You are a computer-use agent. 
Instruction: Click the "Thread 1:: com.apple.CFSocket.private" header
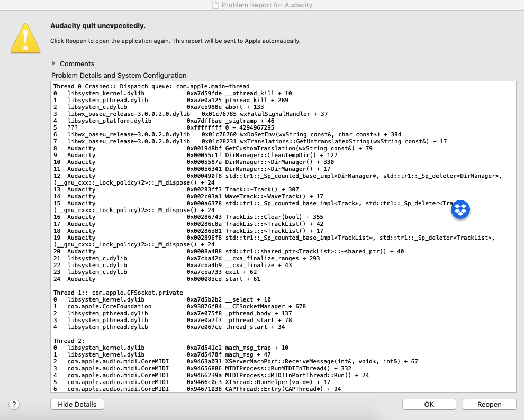[x=119, y=293]
